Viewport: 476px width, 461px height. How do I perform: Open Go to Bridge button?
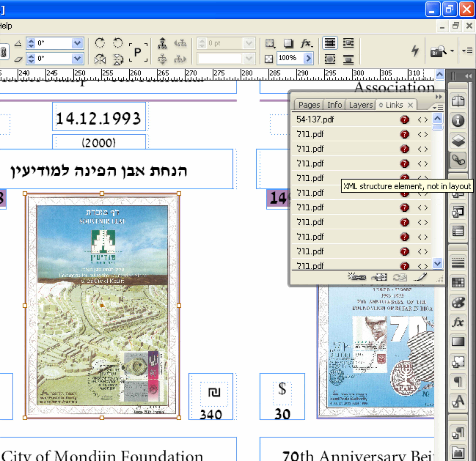pyautogui.click(x=438, y=51)
